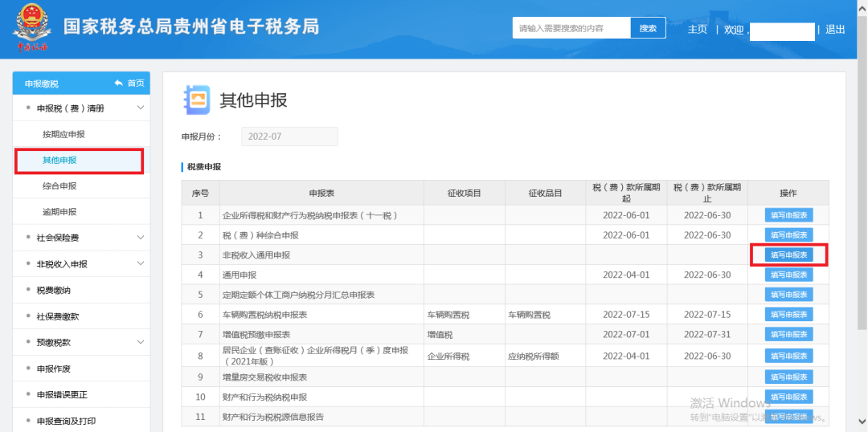Click the 其他申报 notebook icon

197,100
